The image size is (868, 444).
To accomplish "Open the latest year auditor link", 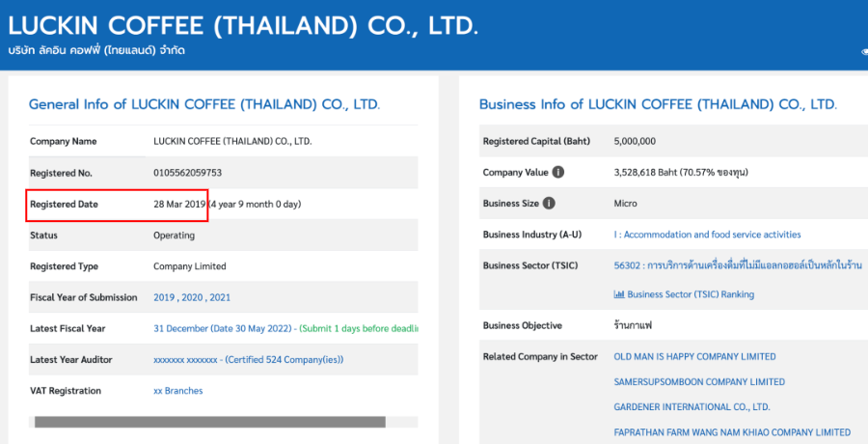I will (x=249, y=360).
